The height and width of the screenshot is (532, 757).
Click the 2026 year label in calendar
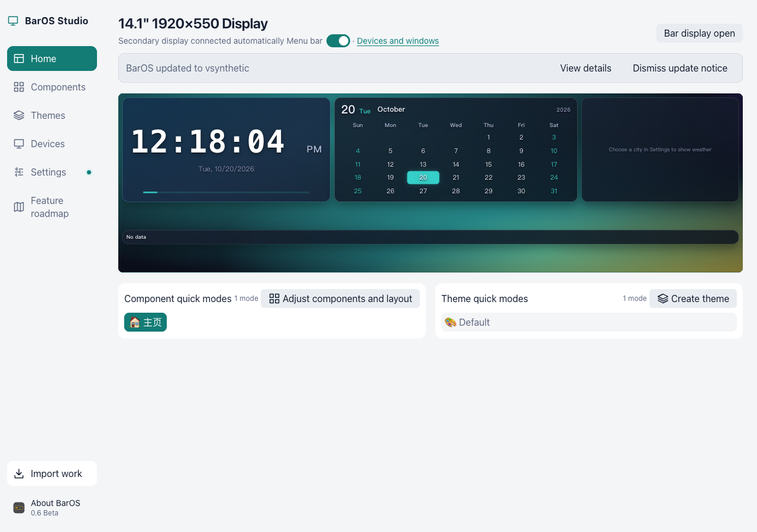pyautogui.click(x=564, y=110)
